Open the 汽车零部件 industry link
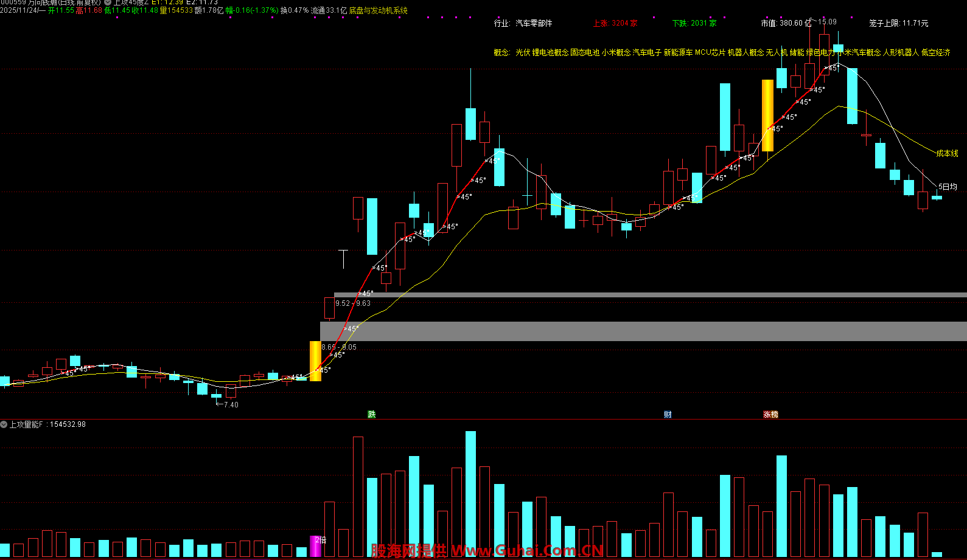This screenshot has width=967, height=560. click(534, 23)
